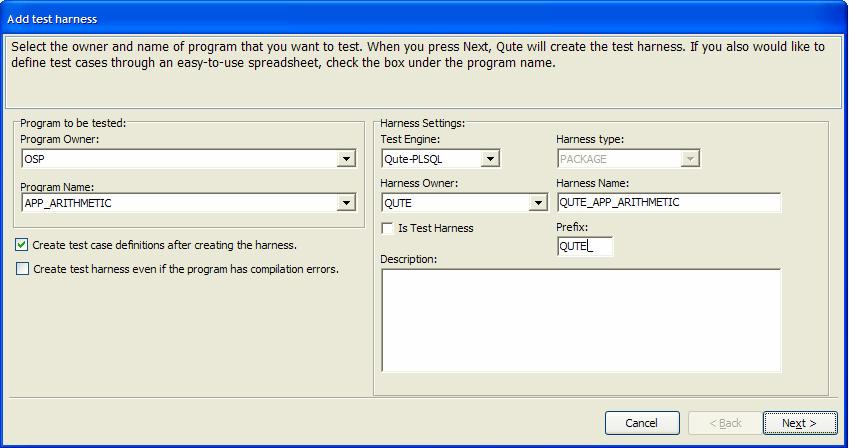Open the Program Owner dropdown arrow
Image resolution: width=849 pixels, height=448 pixels.
click(346, 159)
